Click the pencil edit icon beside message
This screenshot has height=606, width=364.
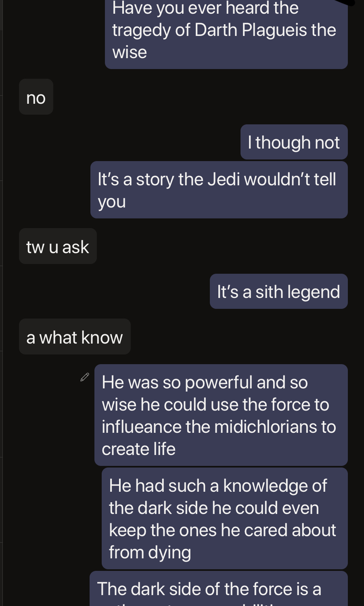85,377
